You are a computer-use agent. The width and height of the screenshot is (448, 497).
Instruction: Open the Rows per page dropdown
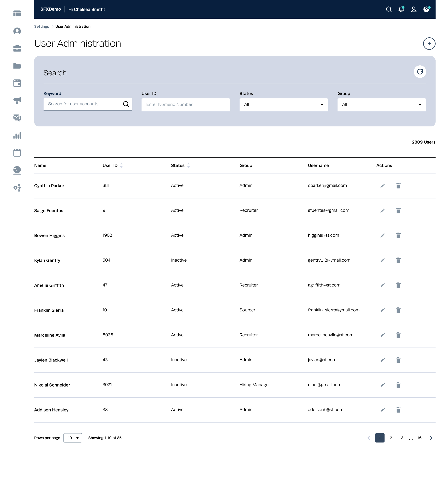[x=73, y=438]
